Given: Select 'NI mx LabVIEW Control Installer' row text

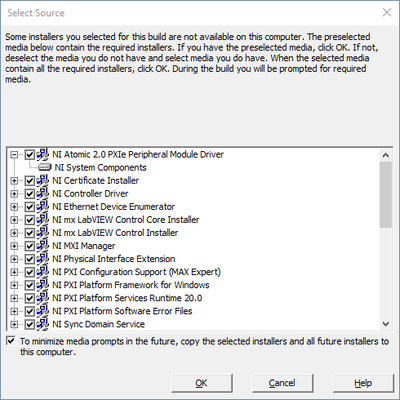Looking at the screenshot, I should [115, 233].
